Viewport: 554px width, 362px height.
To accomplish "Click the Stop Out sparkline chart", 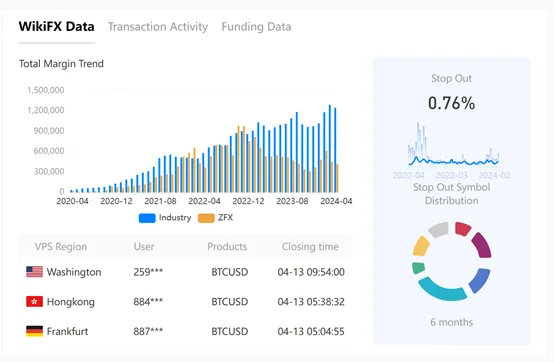I will tap(453, 144).
